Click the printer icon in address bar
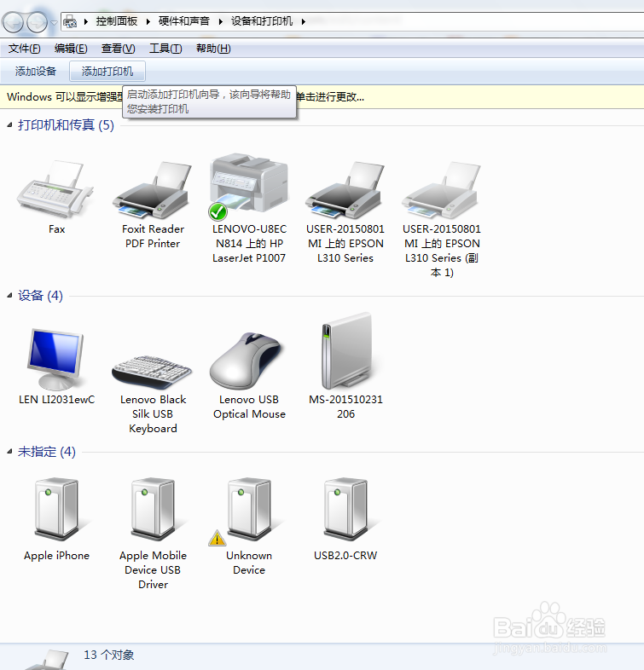 [70, 21]
